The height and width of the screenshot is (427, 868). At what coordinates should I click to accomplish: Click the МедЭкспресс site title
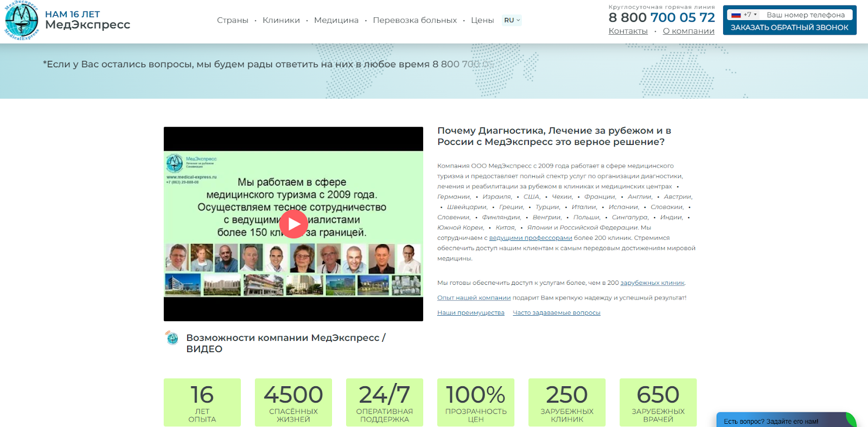tap(87, 24)
